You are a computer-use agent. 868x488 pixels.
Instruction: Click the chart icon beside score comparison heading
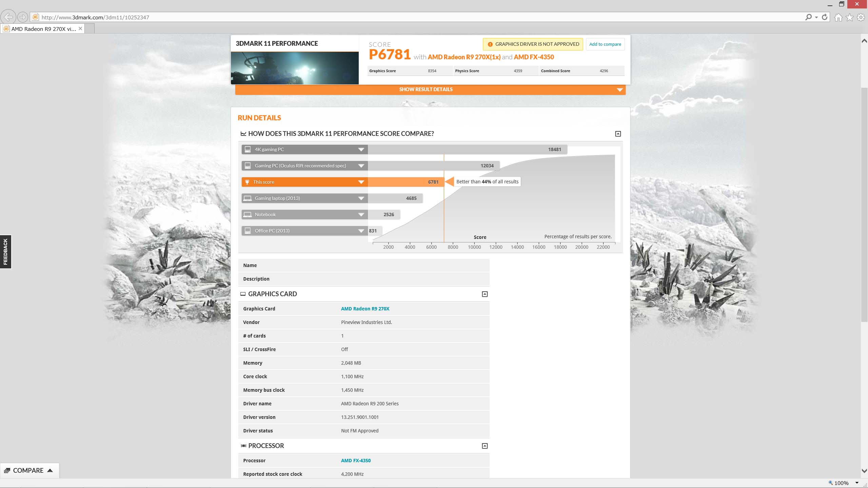[243, 134]
